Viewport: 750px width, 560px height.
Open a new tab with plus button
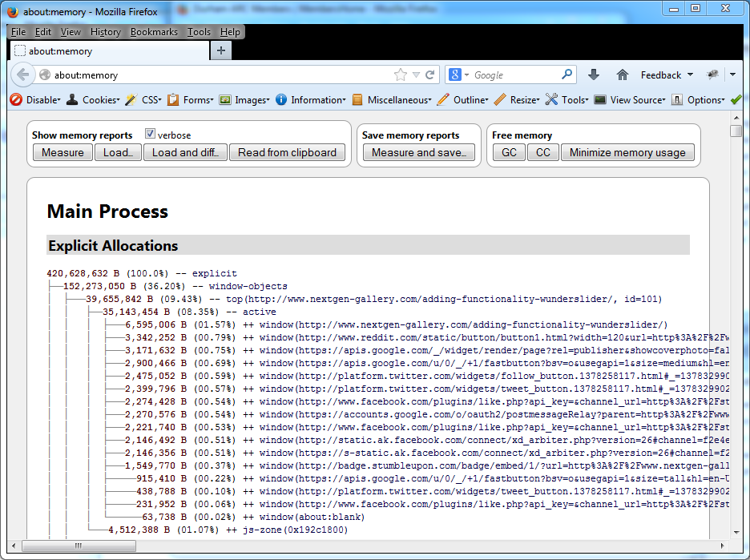(221, 50)
